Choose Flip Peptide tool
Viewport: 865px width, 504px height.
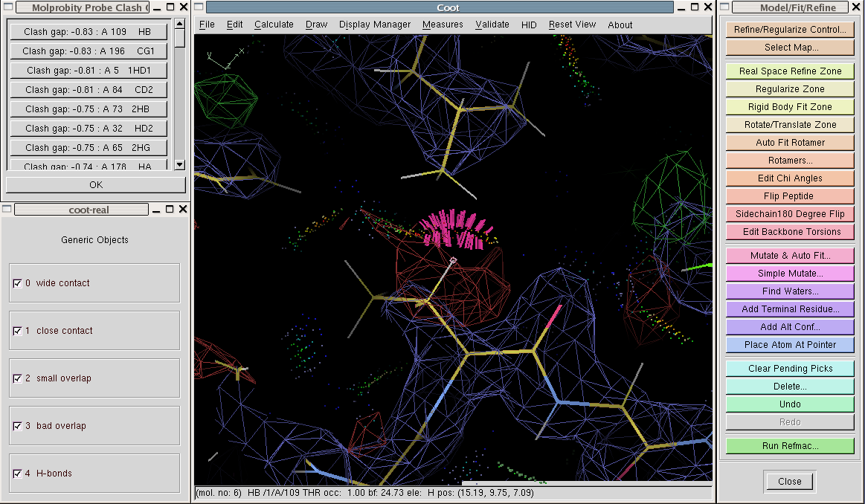790,196
